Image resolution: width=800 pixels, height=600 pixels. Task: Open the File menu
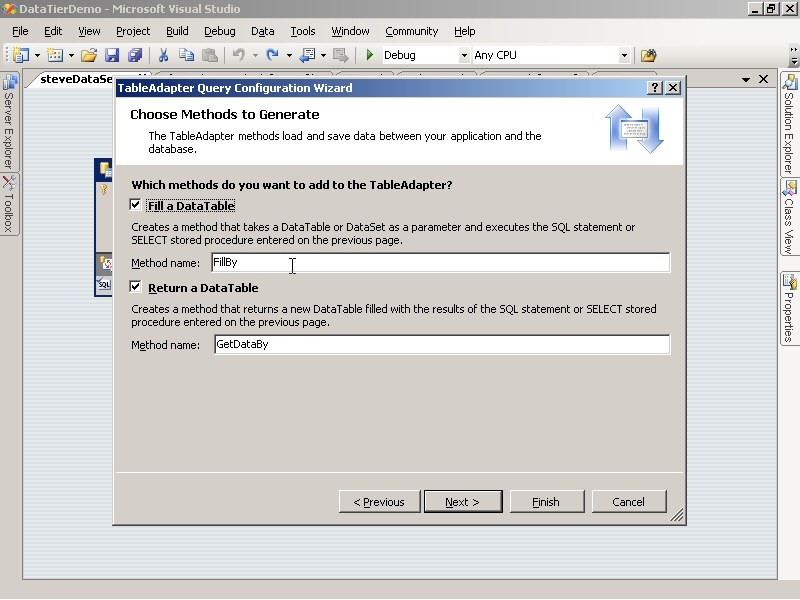click(20, 31)
